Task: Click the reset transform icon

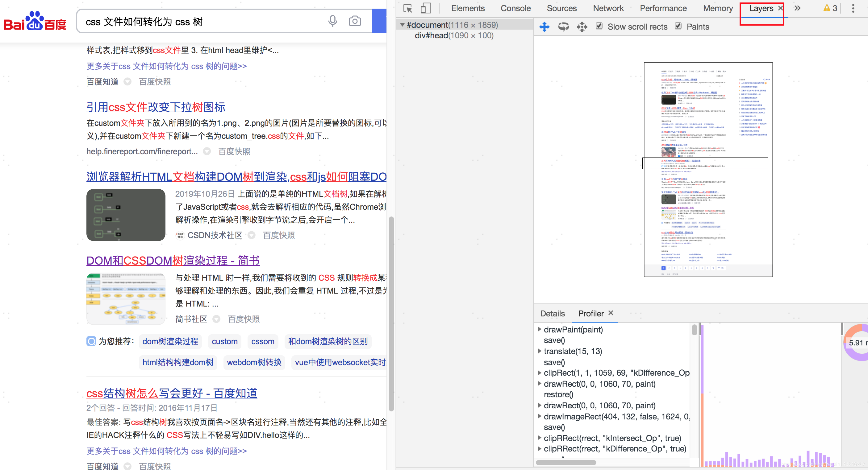Action: [582, 27]
